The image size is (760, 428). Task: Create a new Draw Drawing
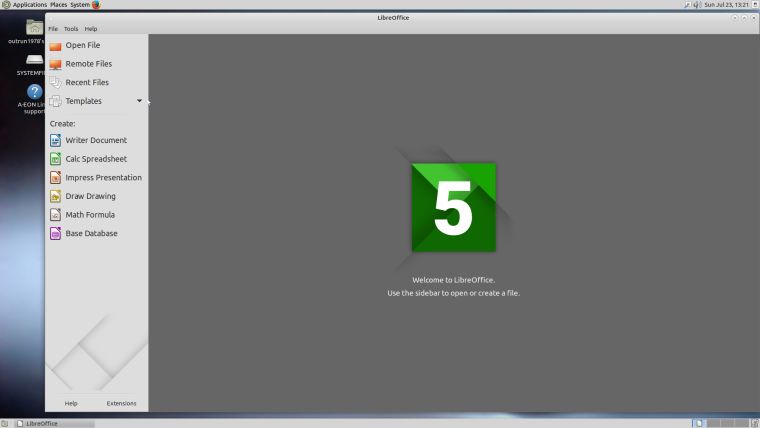pyautogui.click(x=91, y=196)
